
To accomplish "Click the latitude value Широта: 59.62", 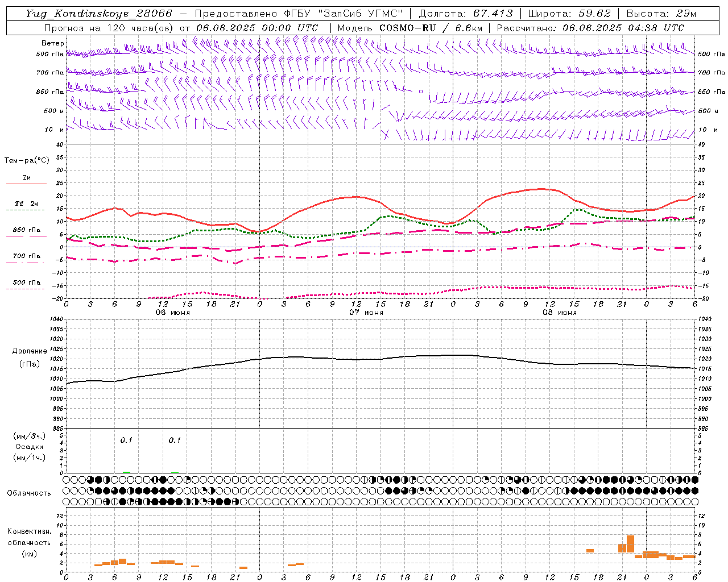I will click(569, 14).
